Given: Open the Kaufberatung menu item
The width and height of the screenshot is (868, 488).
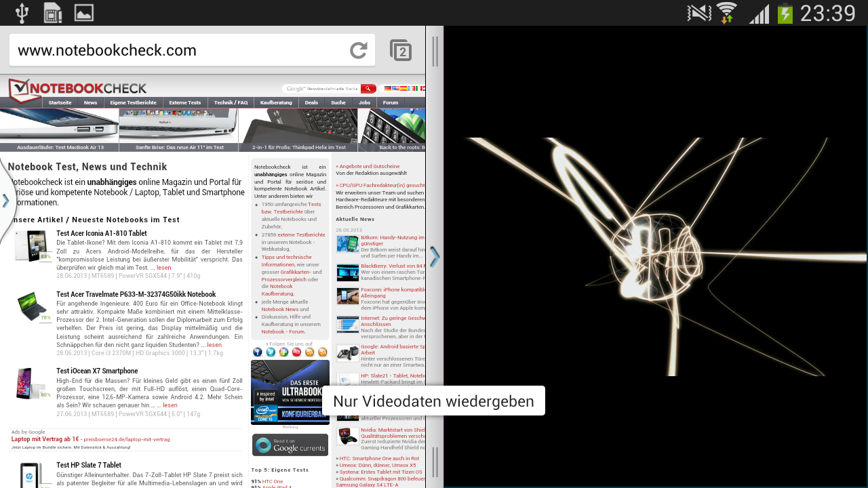Looking at the screenshot, I should tap(276, 103).
